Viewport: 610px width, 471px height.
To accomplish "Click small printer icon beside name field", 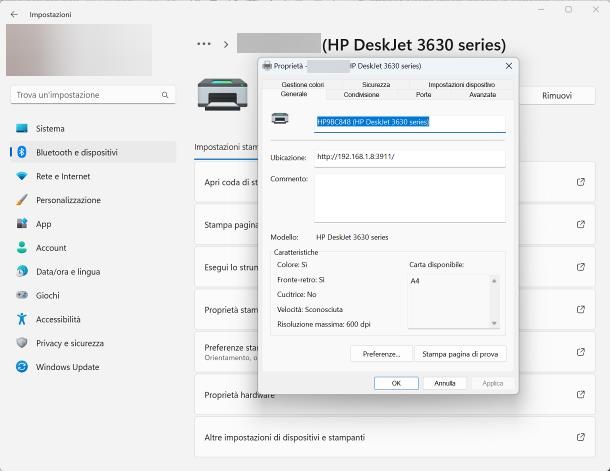I will pos(280,118).
